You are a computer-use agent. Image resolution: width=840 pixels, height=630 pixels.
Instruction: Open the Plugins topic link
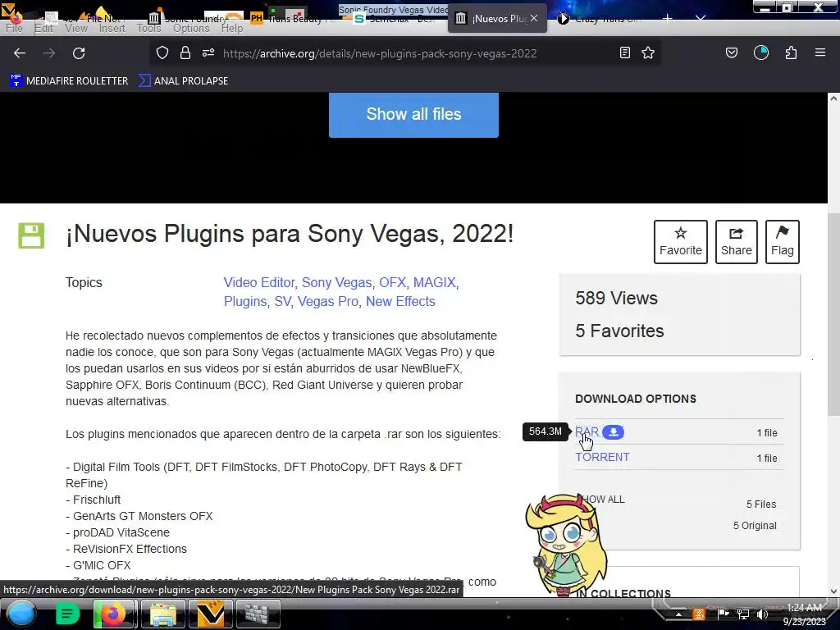244,302
